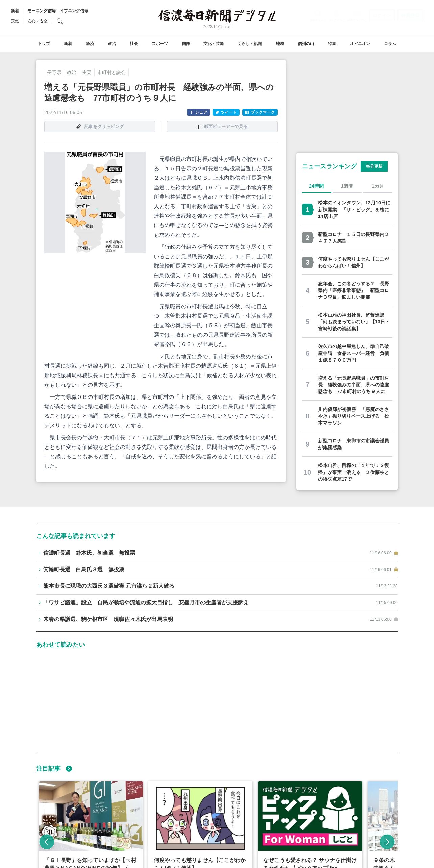This screenshot has width=434, height=868.
Task: Open コラム navigation item
Action: [x=390, y=44]
